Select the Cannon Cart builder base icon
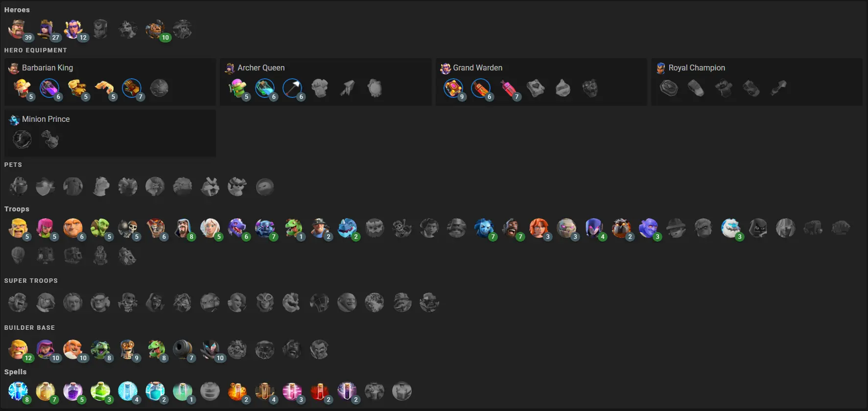Image resolution: width=868 pixels, height=411 pixels. [x=183, y=349]
